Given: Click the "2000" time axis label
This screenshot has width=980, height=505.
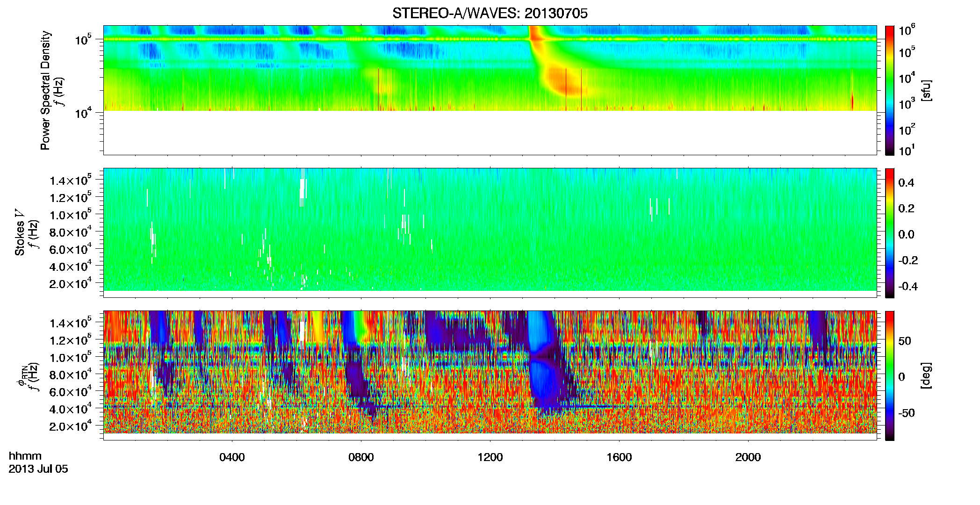Looking at the screenshot, I should pyautogui.click(x=748, y=457).
